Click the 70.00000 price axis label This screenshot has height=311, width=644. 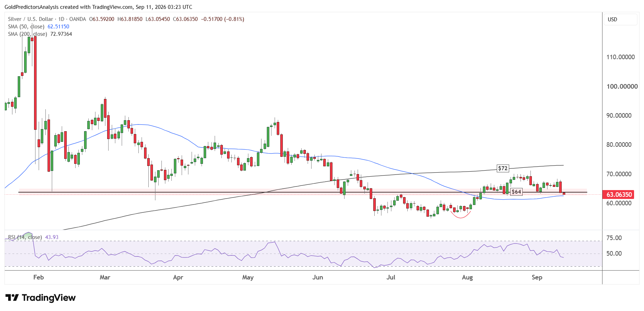pyautogui.click(x=619, y=174)
